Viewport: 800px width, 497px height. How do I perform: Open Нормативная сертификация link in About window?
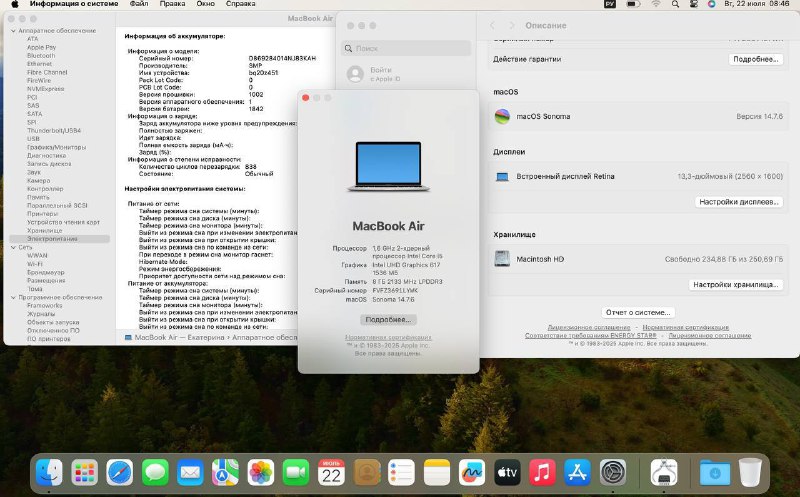[x=388, y=337]
